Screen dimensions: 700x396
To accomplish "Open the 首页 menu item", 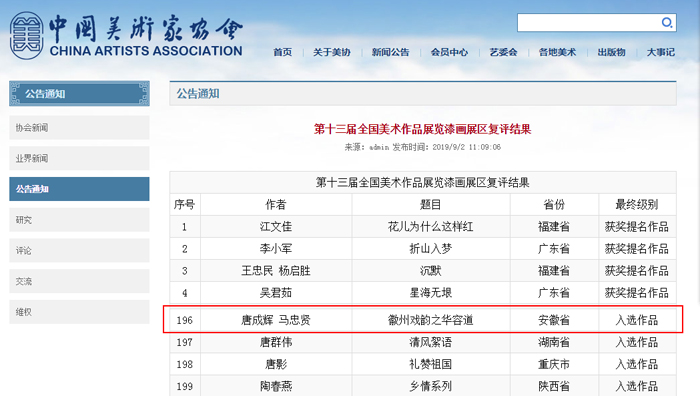I will (x=283, y=52).
